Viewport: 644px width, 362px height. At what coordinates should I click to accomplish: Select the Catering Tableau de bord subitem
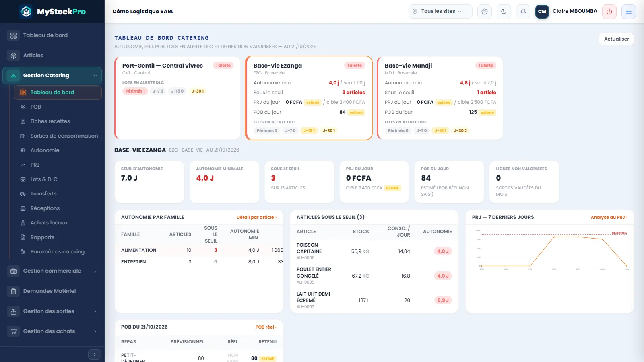click(x=58, y=93)
